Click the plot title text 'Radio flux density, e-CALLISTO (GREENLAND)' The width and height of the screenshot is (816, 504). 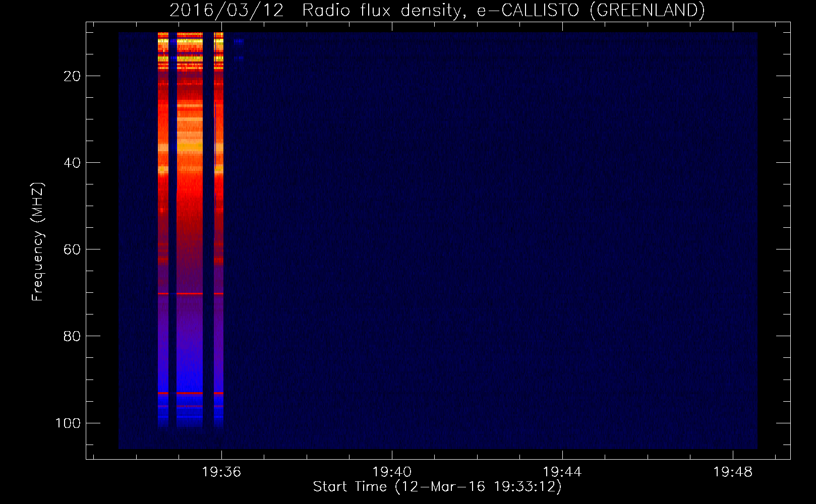[x=503, y=10]
